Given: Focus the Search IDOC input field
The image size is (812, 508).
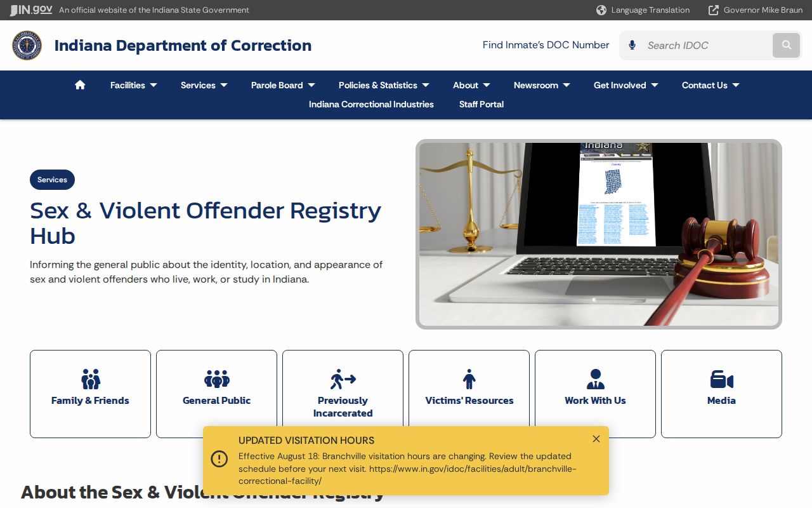Looking at the screenshot, I should pos(707,45).
